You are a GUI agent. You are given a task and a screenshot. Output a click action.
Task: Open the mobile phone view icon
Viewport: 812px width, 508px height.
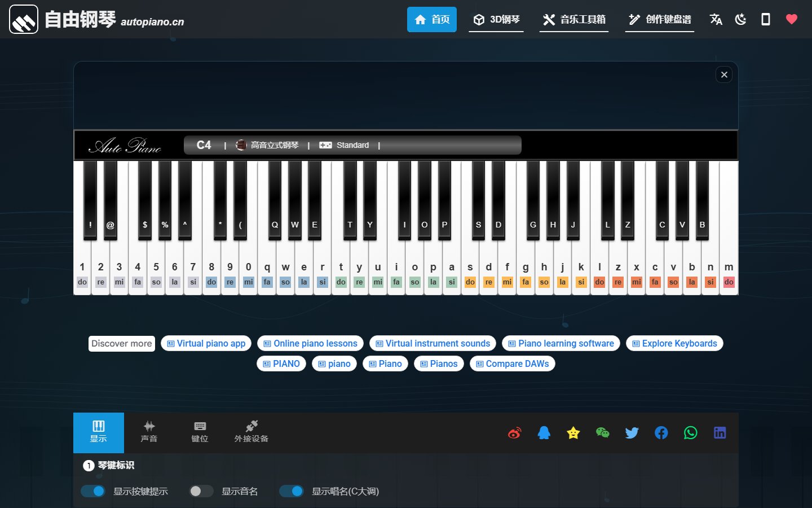coord(766,19)
